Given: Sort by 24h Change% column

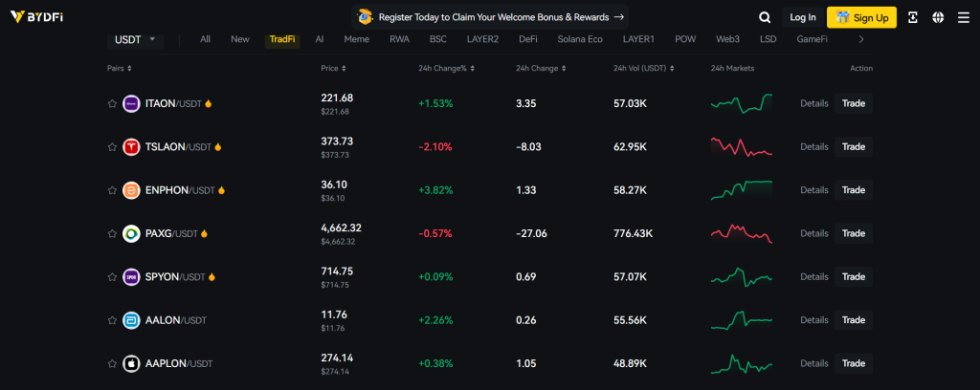Looking at the screenshot, I should tap(446, 69).
